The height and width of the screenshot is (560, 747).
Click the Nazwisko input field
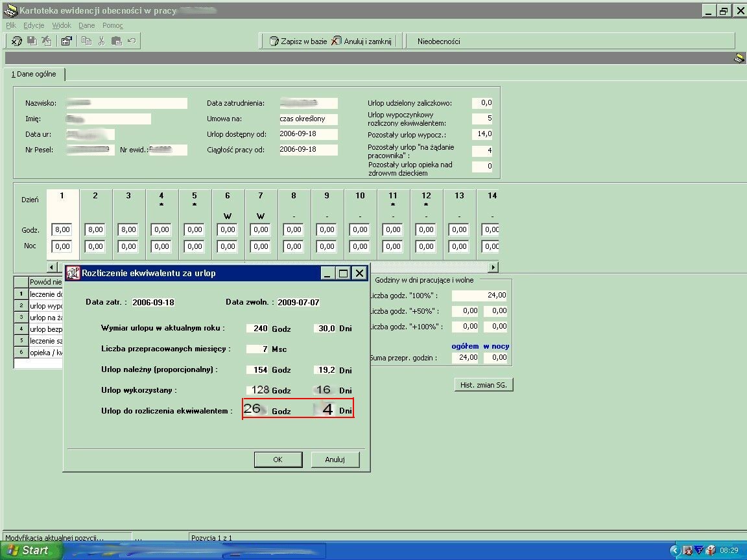point(126,103)
